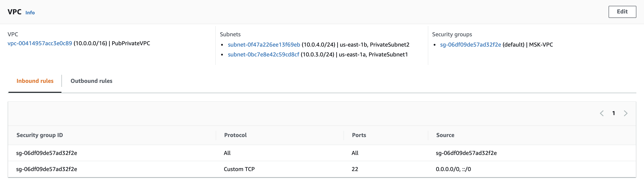Click the Security groups section label
The height and width of the screenshot is (193, 644).
(x=452, y=34)
